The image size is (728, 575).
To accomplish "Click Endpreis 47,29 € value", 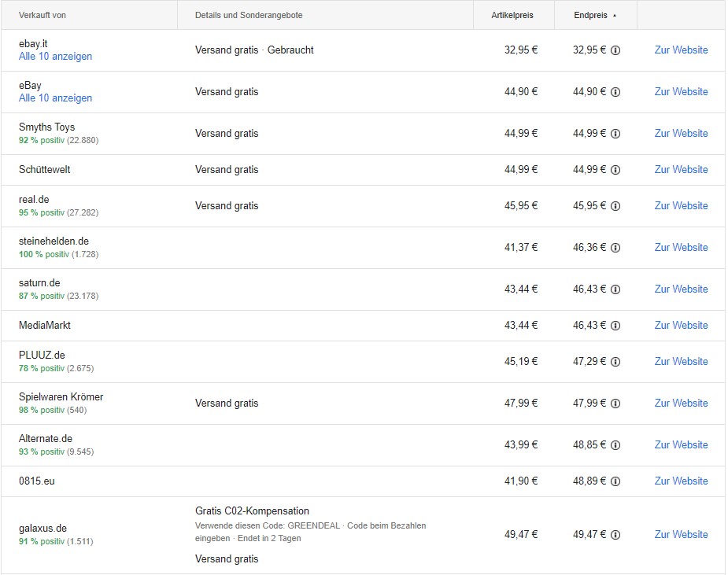I will click(589, 362).
